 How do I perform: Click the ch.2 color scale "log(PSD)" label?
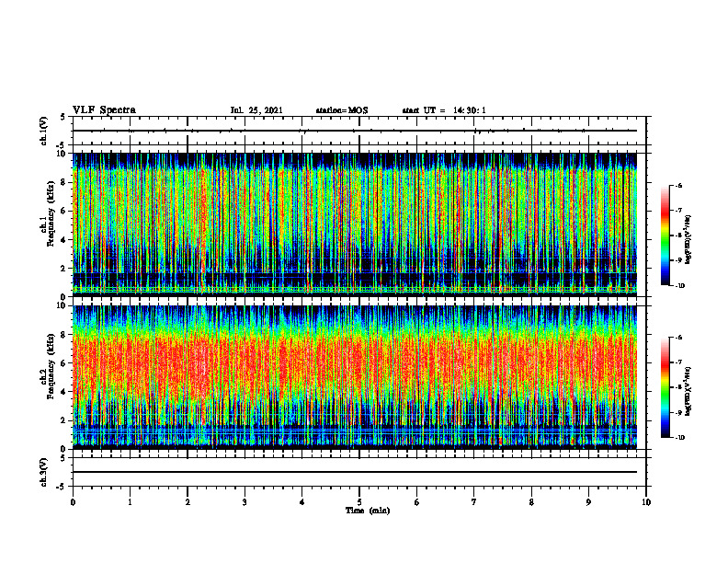(x=688, y=392)
